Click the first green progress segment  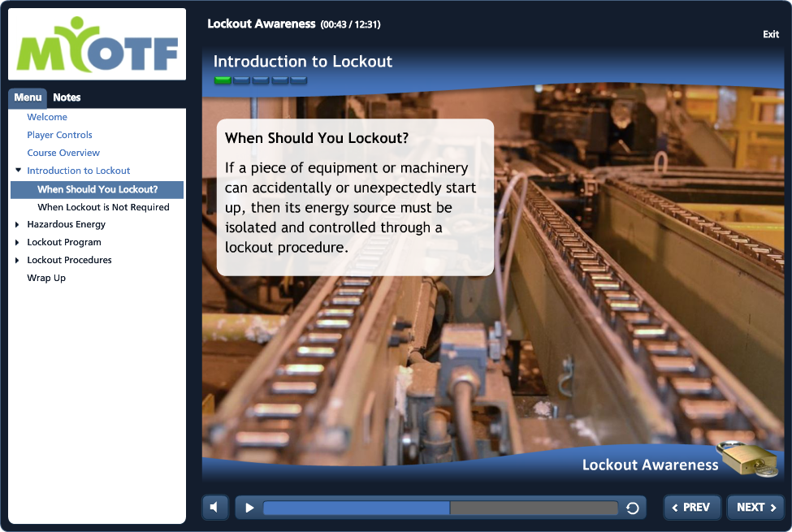pyautogui.click(x=223, y=80)
